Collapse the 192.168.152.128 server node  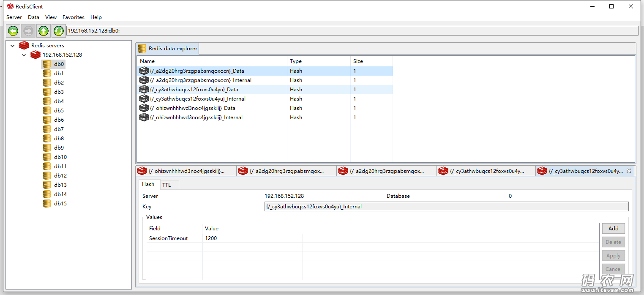[x=24, y=55]
